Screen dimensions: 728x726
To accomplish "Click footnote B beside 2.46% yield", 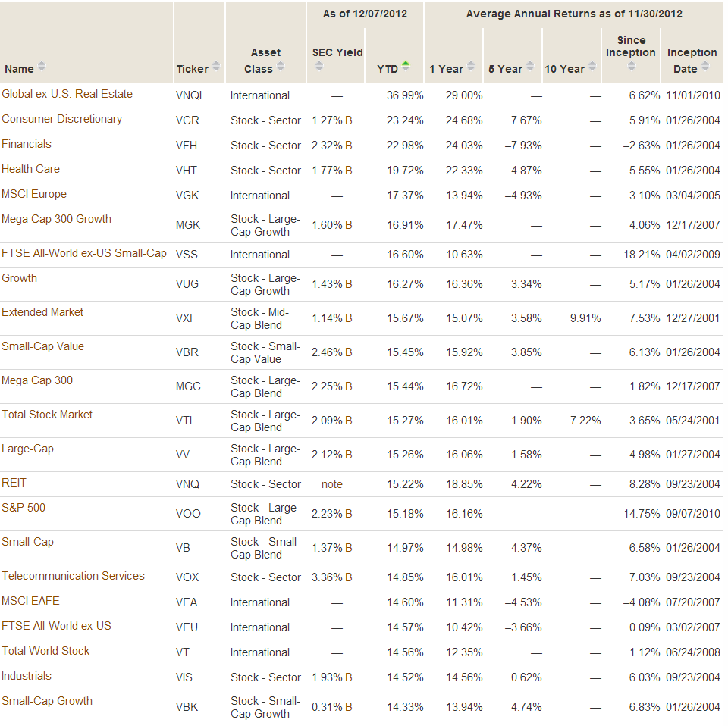I will (x=348, y=352).
